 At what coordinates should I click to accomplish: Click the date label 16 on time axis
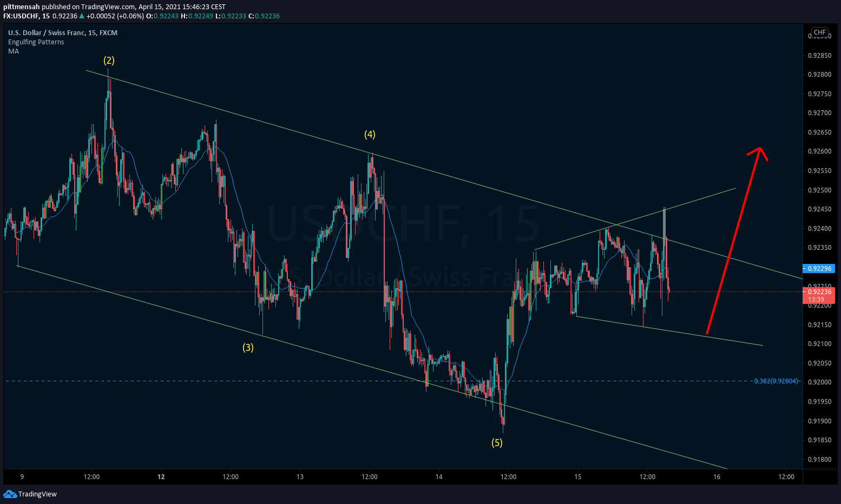click(717, 477)
